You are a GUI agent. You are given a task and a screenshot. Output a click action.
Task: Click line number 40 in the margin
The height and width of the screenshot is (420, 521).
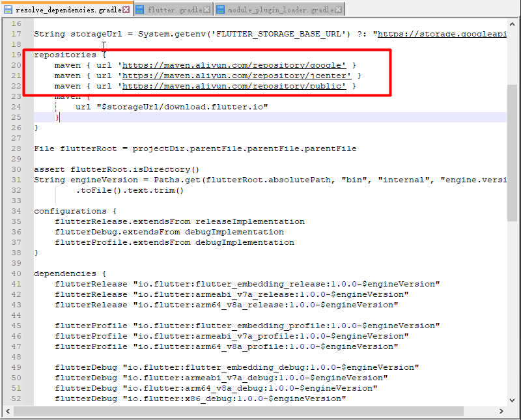[x=16, y=273]
